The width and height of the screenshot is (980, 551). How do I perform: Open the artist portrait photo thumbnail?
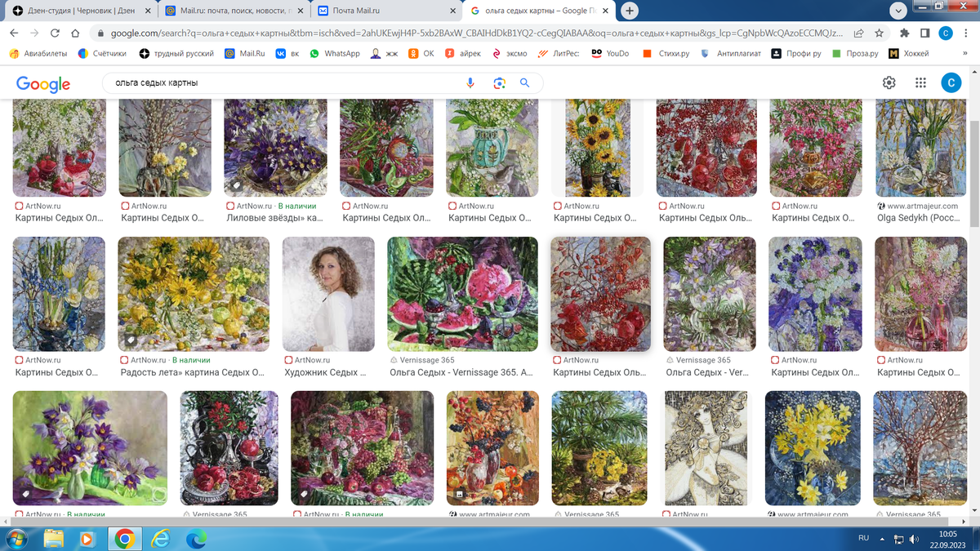pos(328,294)
